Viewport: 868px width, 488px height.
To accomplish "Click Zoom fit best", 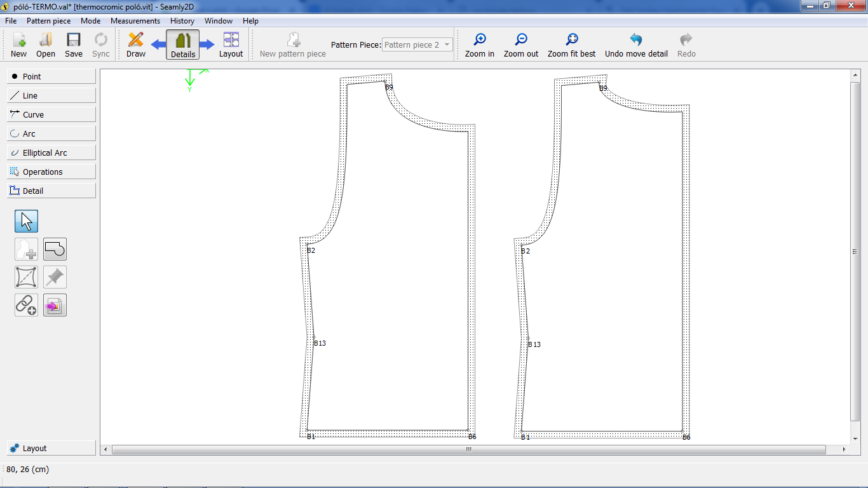I will (x=571, y=45).
